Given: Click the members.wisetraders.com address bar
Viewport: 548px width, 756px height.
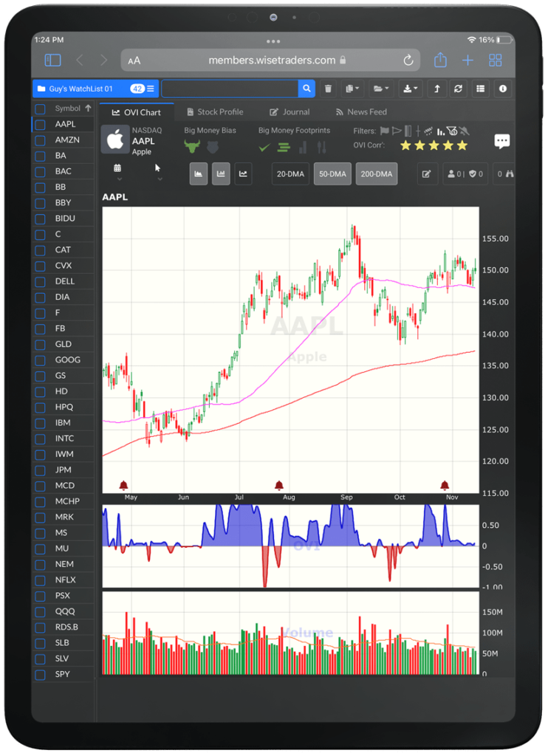Looking at the screenshot, I should pyautogui.click(x=270, y=61).
